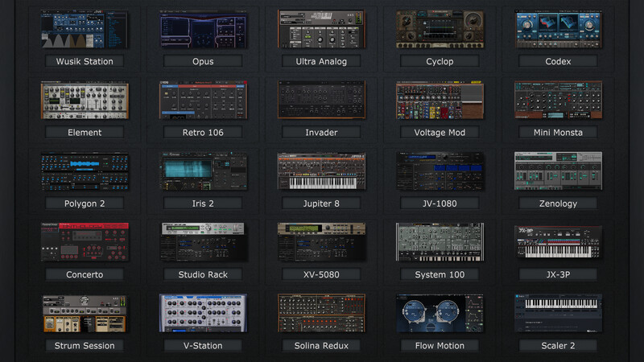Open the JV-1080 plugin thumbnail
The height and width of the screenshot is (362, 644).
pyautogui.click(x=440, y=171)
